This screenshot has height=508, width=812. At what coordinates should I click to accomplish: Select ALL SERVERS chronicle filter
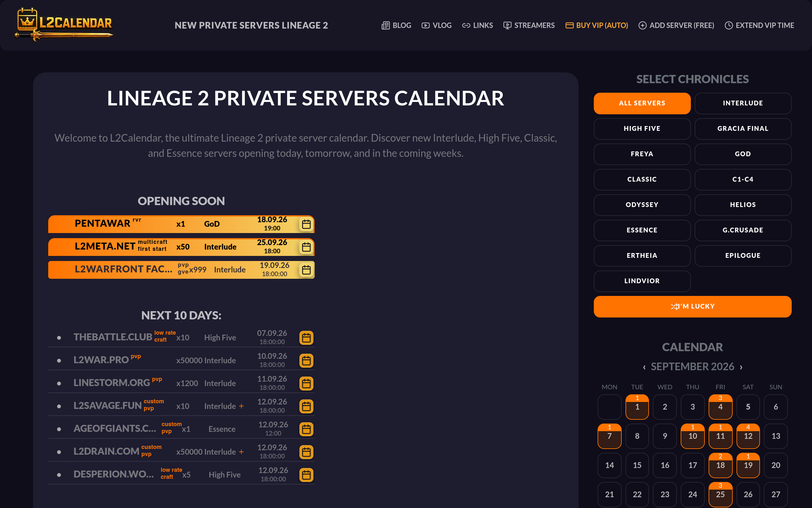pyautogui.click(x=642, y=103)
